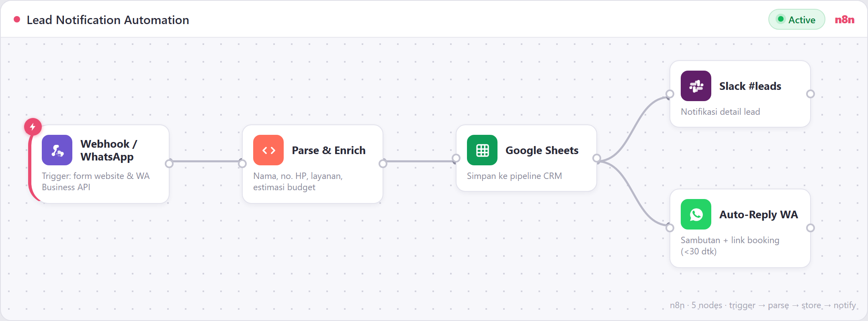
Task: Click the Google Sheets output connector
Action: [x=597, y=158]
